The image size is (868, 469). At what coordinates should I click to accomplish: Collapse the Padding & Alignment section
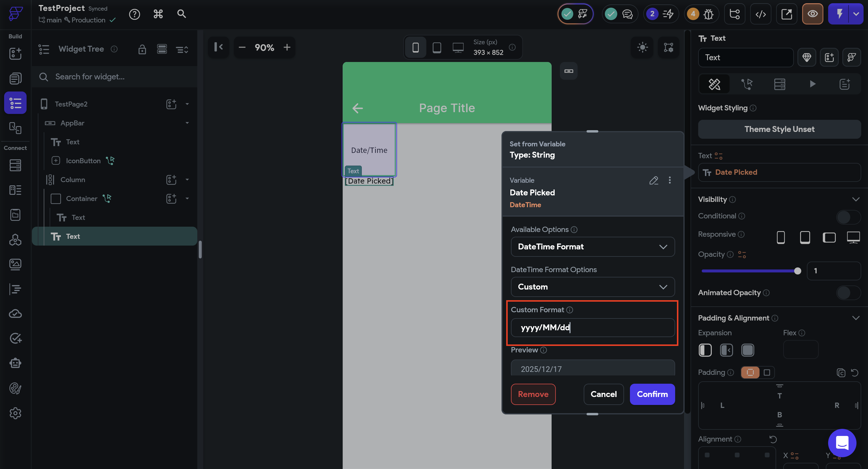pyautogui.click(x=855, y=318)
